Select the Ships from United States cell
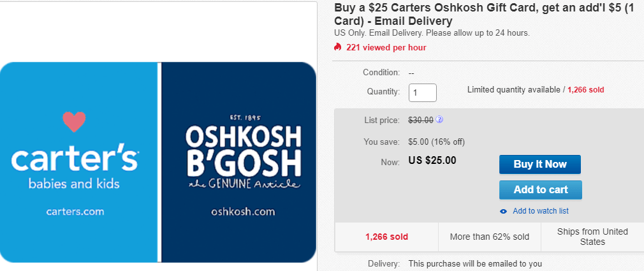The height and width of the screenshot is (271, 644). (x=592, y=237)
